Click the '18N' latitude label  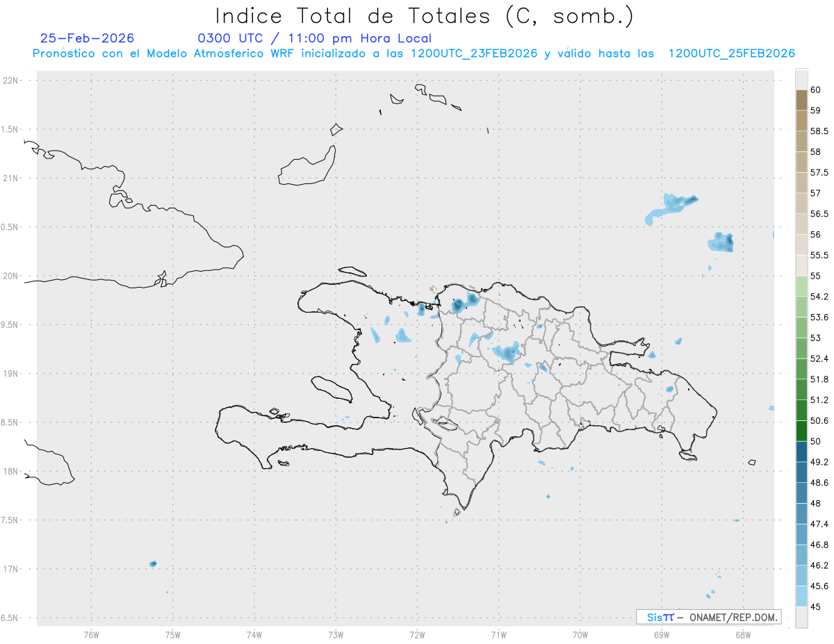(x=12, y=472)
